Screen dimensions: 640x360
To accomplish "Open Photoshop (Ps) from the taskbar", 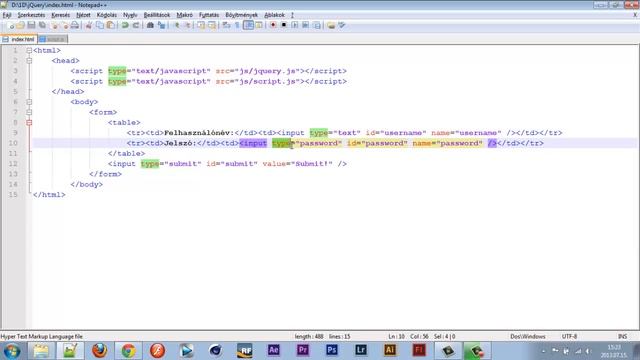I will tap(331, 350).
